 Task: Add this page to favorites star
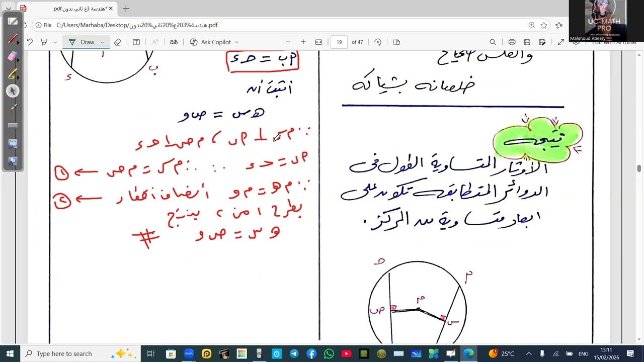point(544,25)
